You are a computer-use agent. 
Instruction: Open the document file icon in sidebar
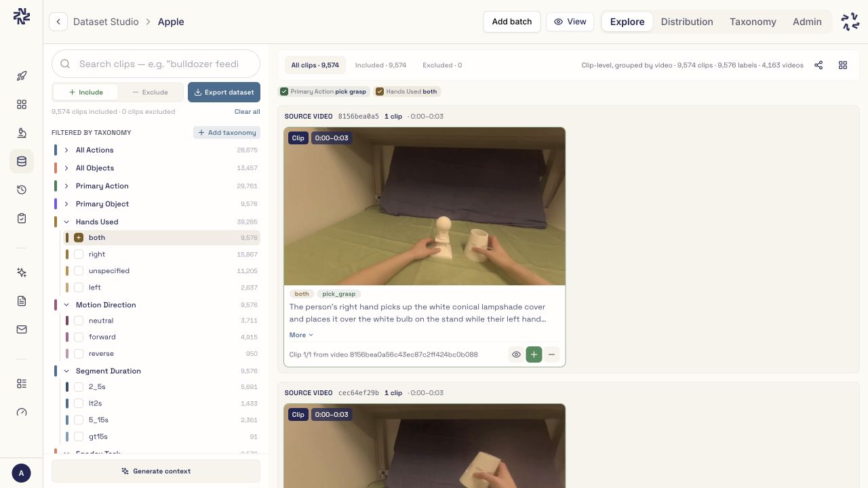tap(22, 301)
